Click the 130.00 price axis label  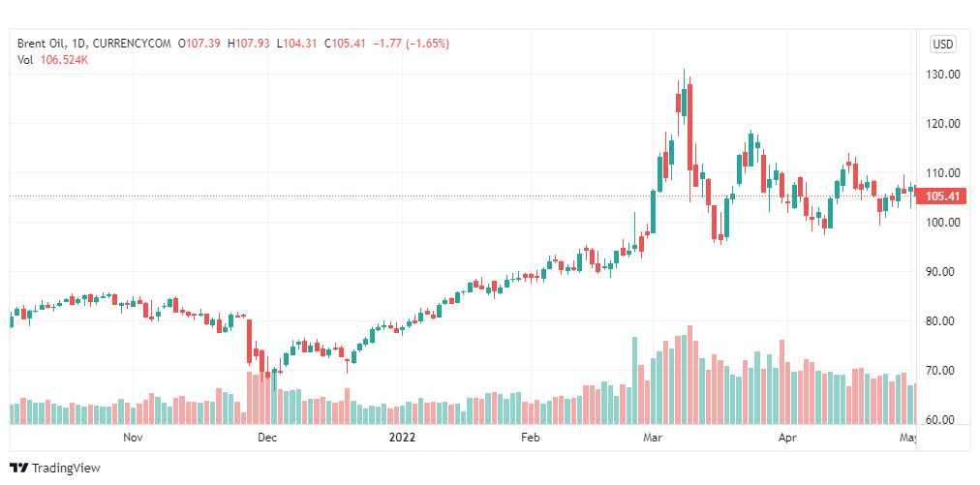(x=945, y=75)
